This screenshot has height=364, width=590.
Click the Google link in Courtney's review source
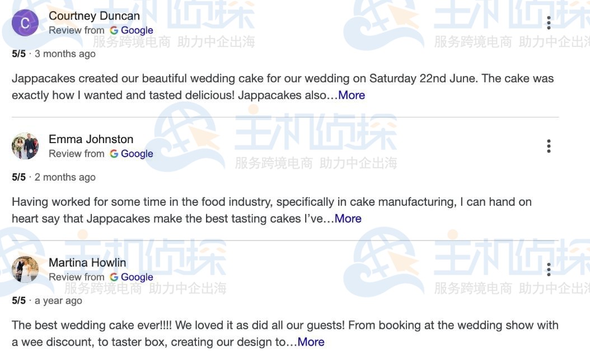pyautogui.click(x=137, y=30)
